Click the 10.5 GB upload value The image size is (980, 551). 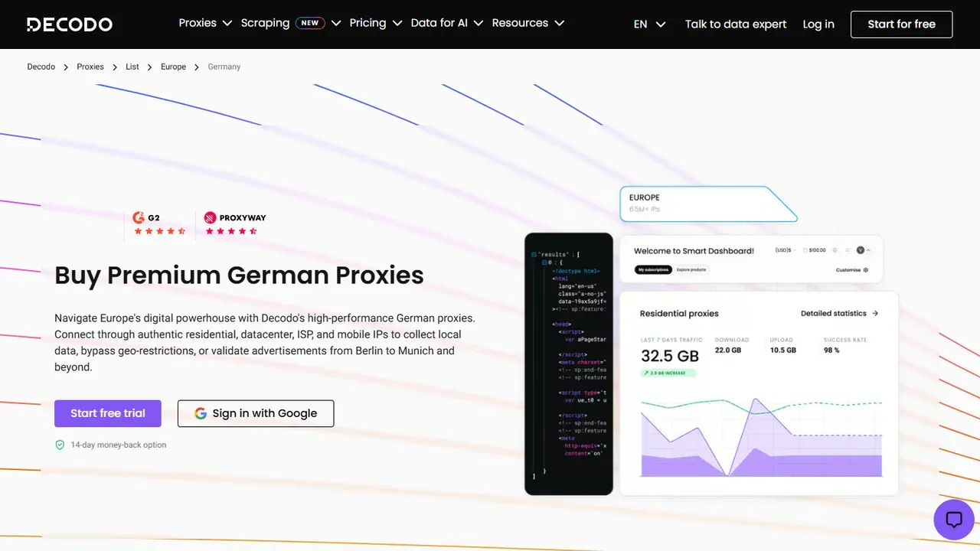click(783, 350)
